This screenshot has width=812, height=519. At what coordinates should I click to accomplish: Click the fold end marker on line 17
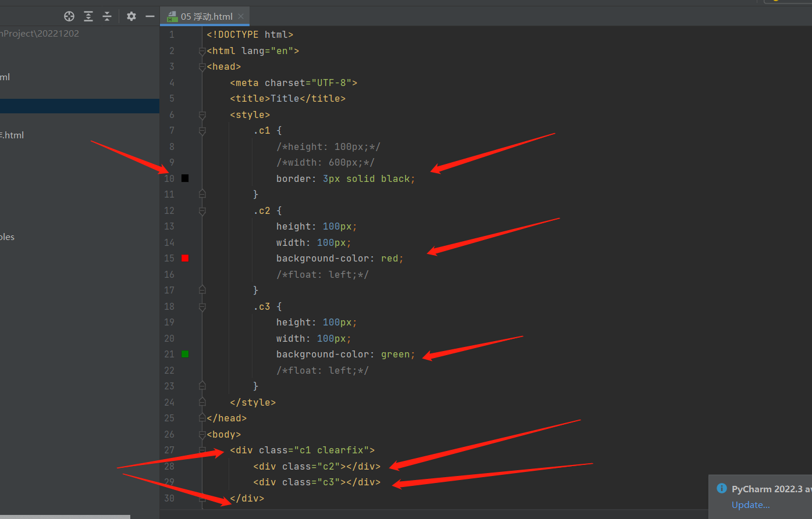[202, 289]
